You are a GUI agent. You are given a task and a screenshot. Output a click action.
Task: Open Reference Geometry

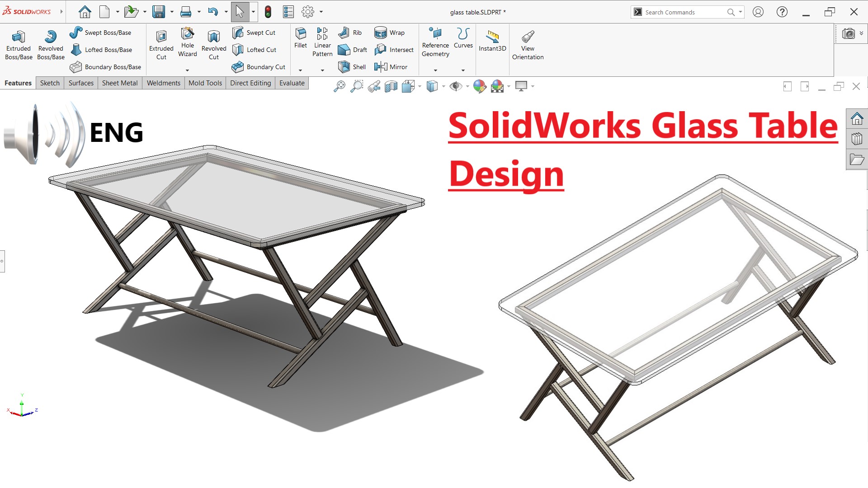point(435,42)
